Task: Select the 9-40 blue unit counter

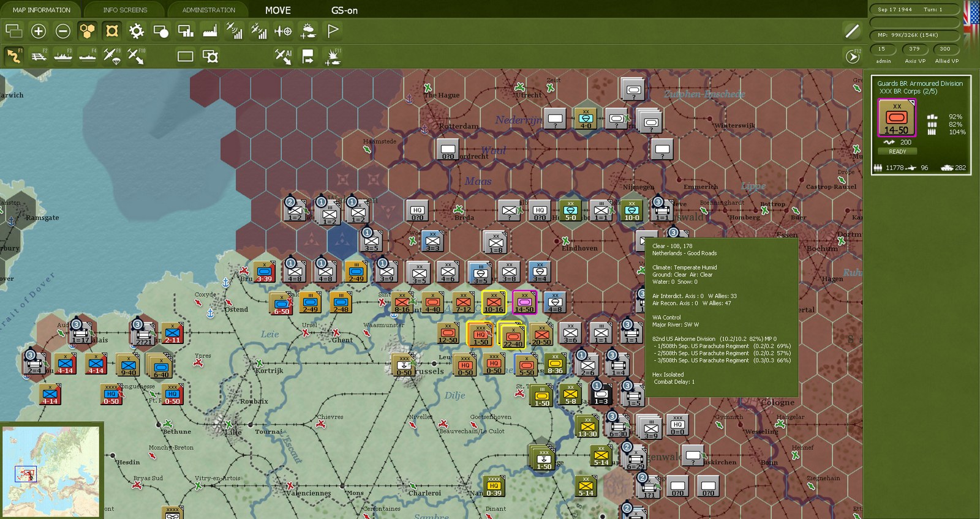Action: click(x=128, y=364)
